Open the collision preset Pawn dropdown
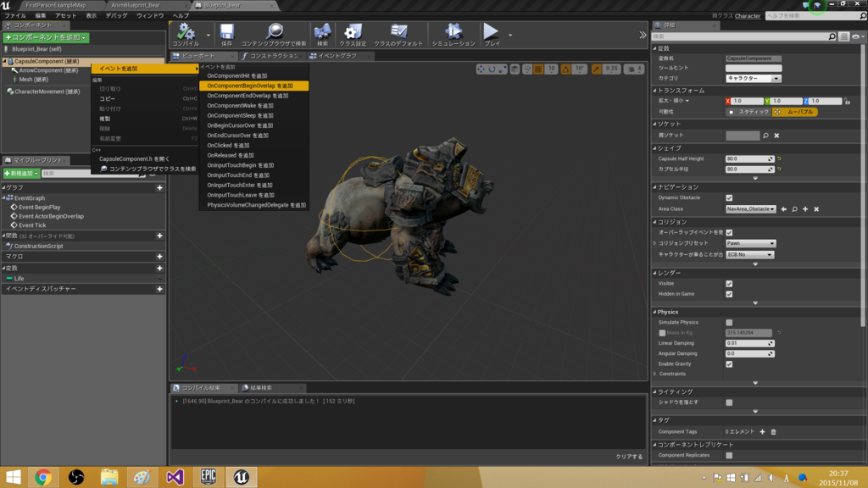Image resolution: width=868 pixels, height=488 pixels. click(751, 243)
